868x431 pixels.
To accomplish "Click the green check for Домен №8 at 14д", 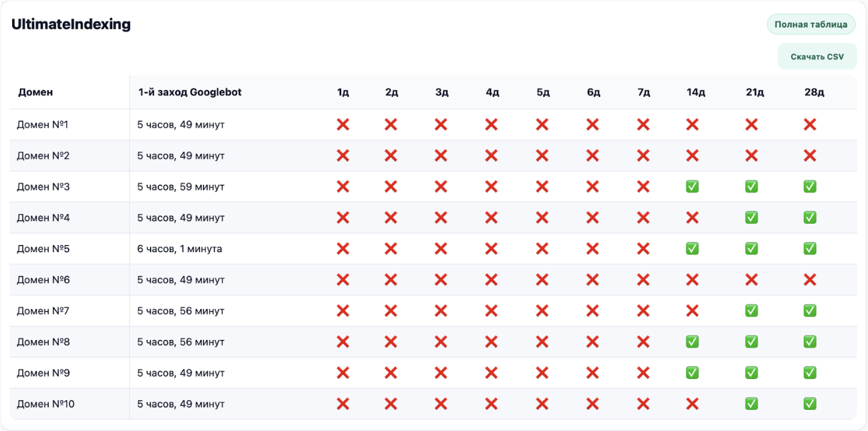I will pyautogui.click(x=692, y=342).
